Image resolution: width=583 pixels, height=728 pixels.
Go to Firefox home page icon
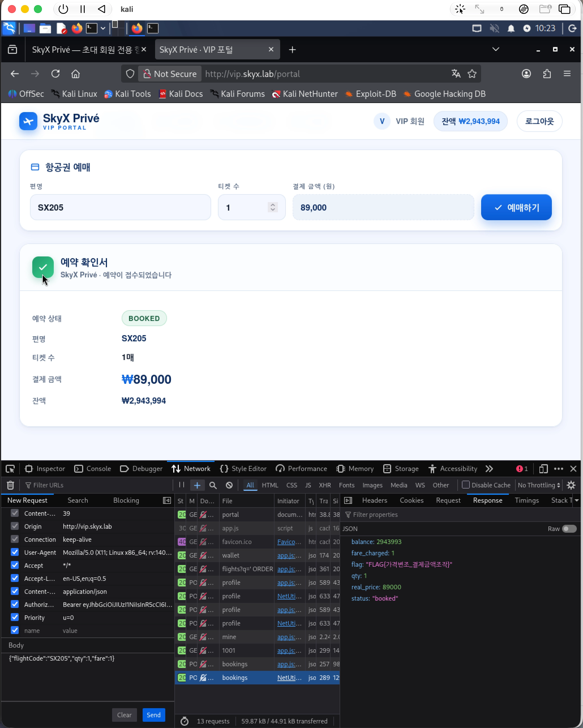76,74
